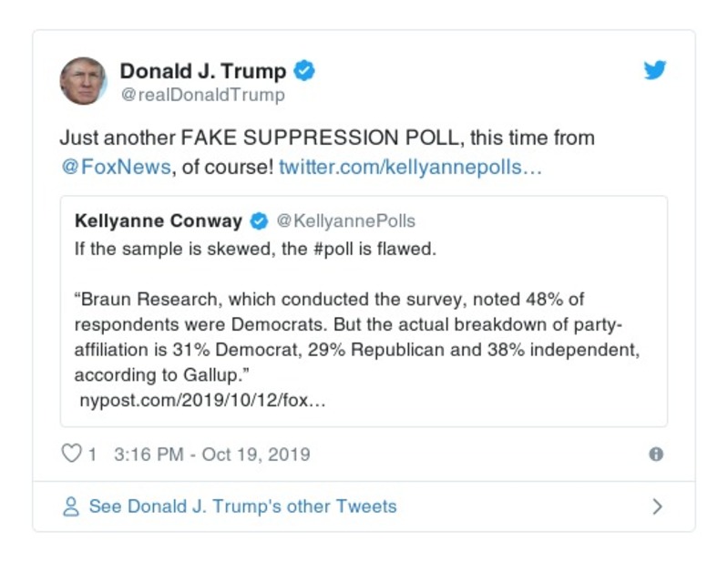The width and height of the screenshot is (728, 563).
Task: Open the Donald J. Trump display name
Action: [x=203, y=71]
